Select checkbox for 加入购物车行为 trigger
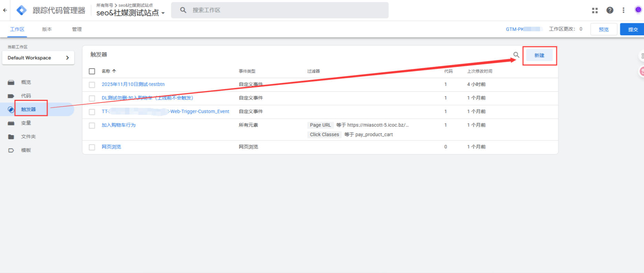The height and width of the screenshot is (273, 644). pos(92,126)
